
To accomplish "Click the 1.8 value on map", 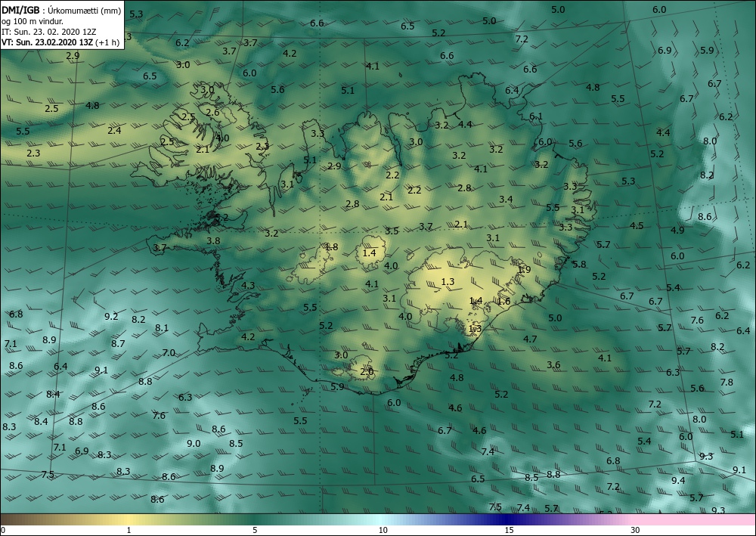I will click(331, 247).
